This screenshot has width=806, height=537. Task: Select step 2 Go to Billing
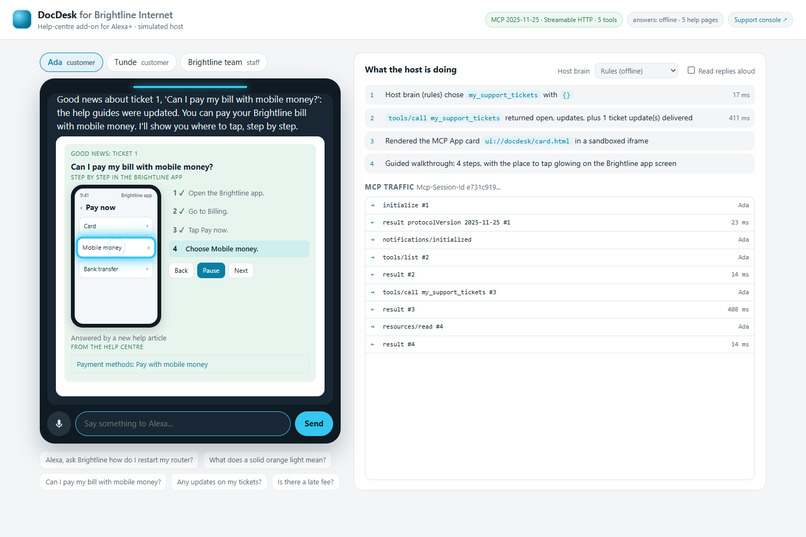tap(239, 211)
